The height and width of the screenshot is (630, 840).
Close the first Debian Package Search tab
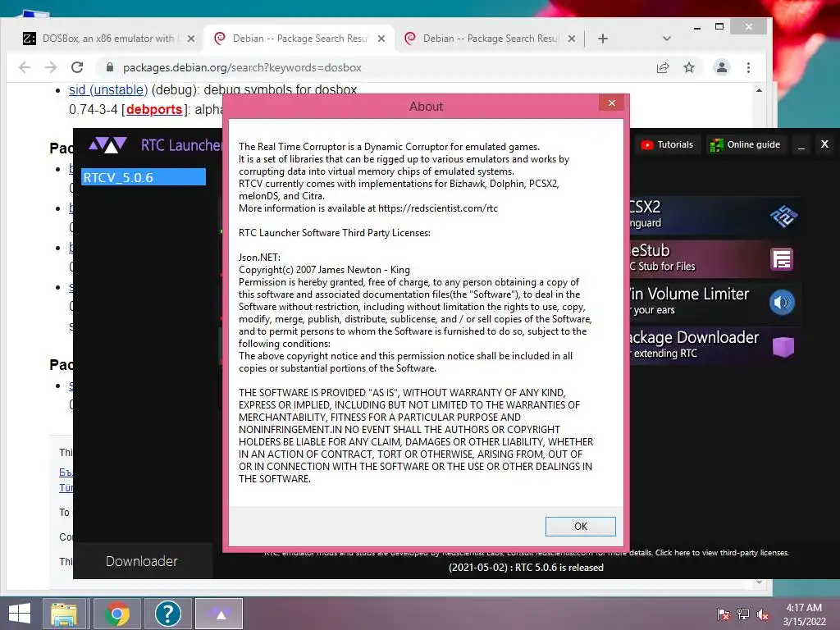381,39
